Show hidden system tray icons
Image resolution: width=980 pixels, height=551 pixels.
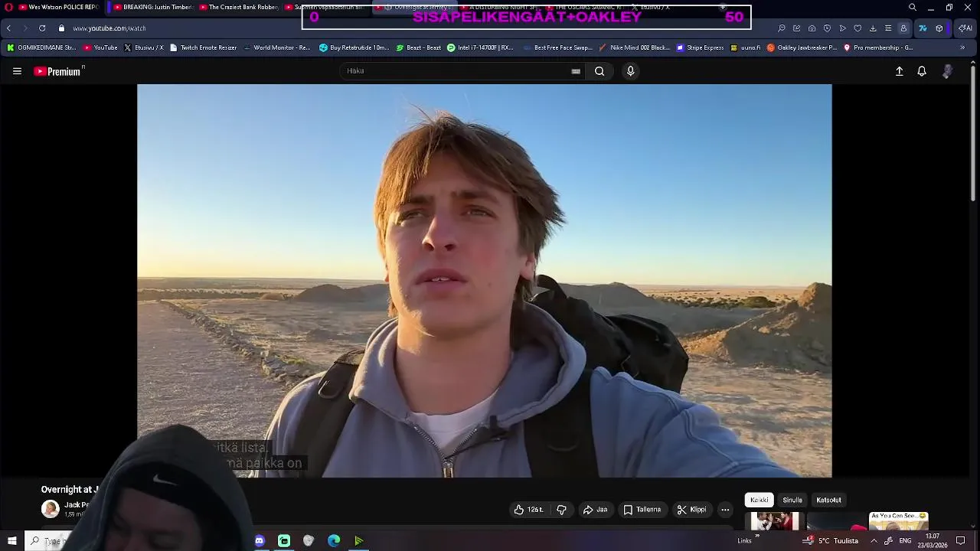[x=874, y=540]
